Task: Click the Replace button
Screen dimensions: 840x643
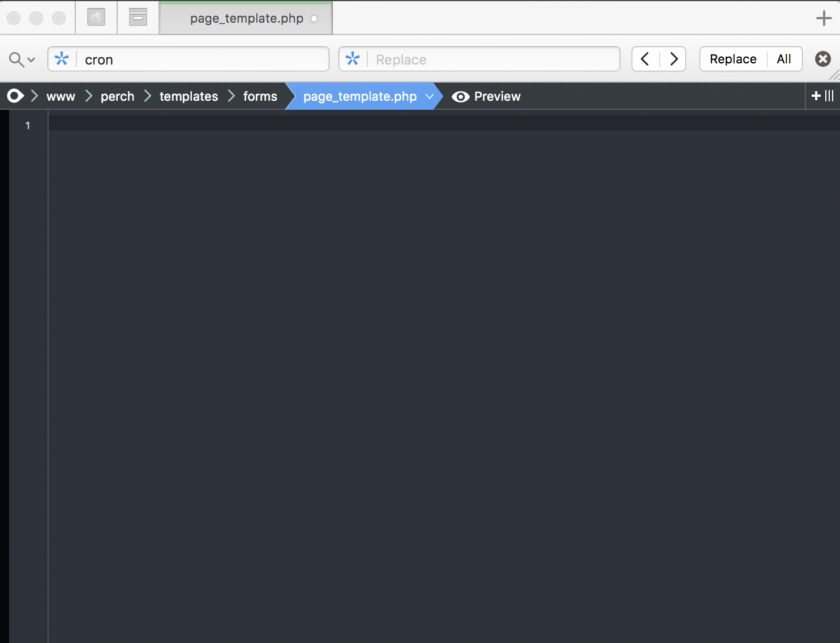Action: pos(732,59)
